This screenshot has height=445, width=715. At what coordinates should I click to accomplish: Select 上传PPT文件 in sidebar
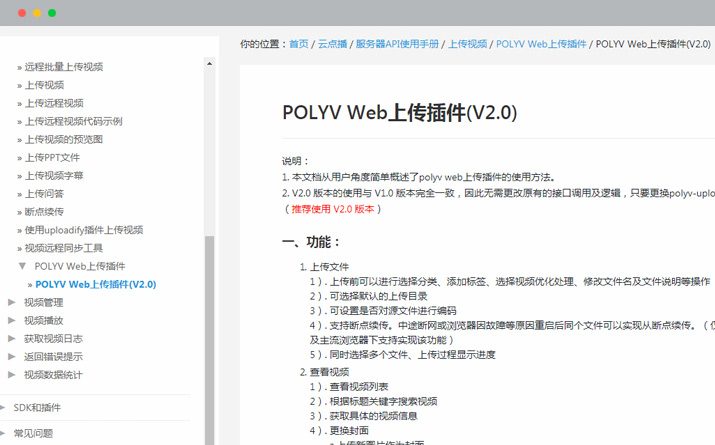tap(52, 157)
